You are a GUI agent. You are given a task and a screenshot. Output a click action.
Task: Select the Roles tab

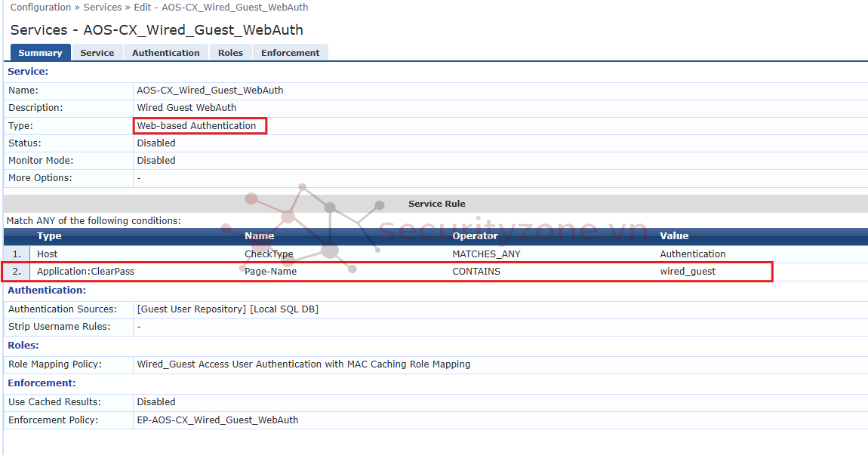[230, 53]
